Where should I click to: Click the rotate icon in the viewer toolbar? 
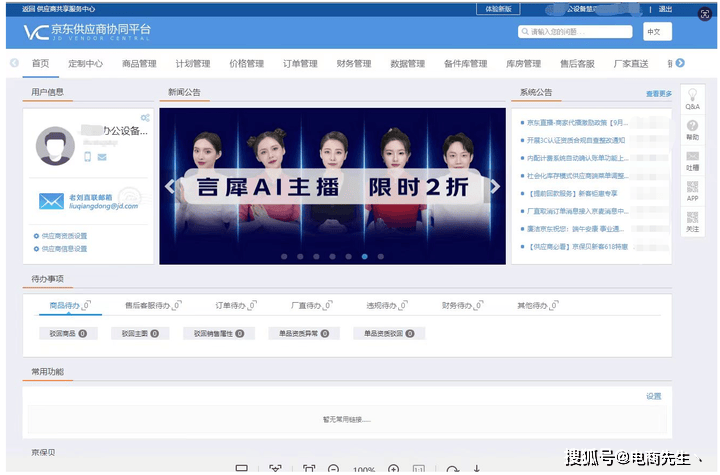click(453, 469)
